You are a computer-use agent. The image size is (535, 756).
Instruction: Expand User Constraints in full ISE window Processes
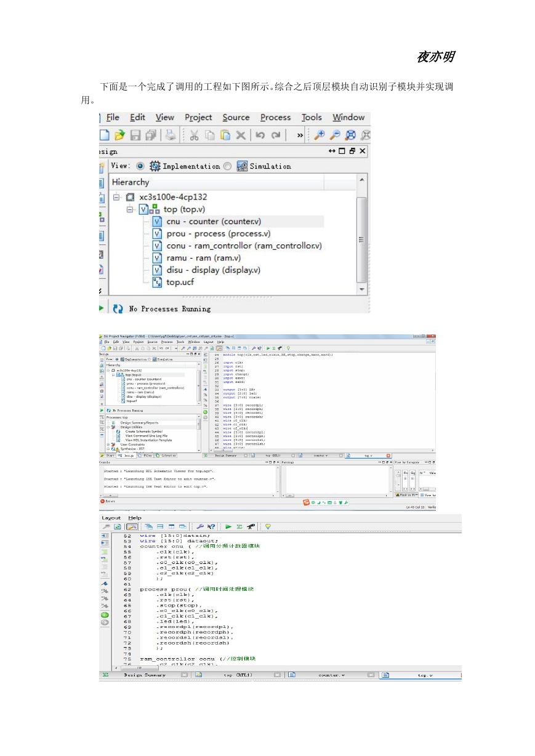(108, 444)
